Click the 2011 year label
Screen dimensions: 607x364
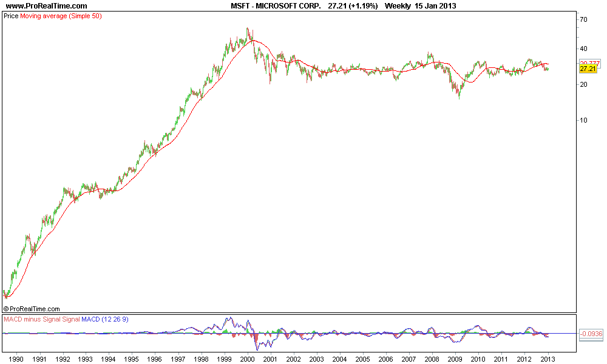(x=501, y=359)
